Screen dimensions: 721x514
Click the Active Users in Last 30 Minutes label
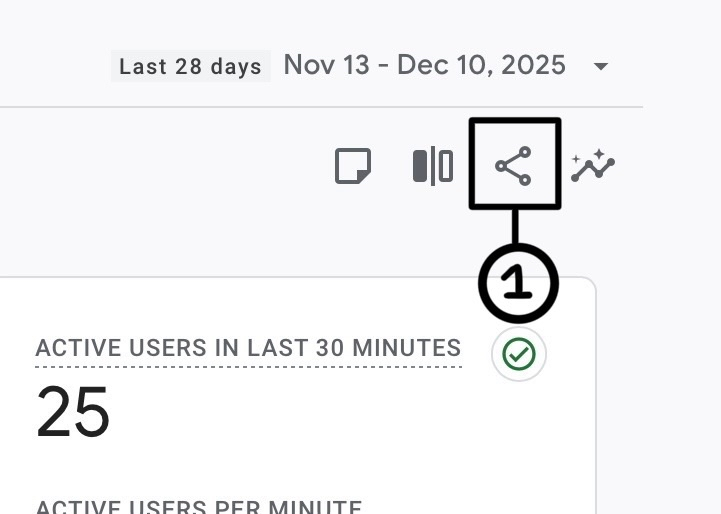(x=248, y=348)
